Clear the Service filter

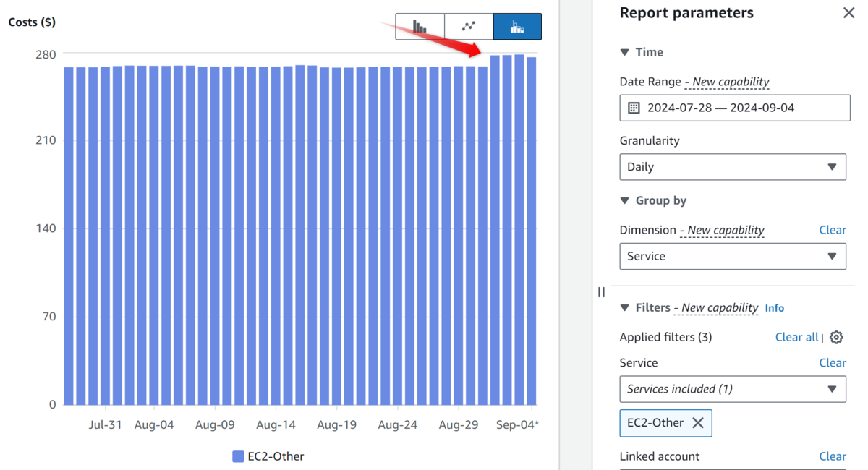(833, 363)
